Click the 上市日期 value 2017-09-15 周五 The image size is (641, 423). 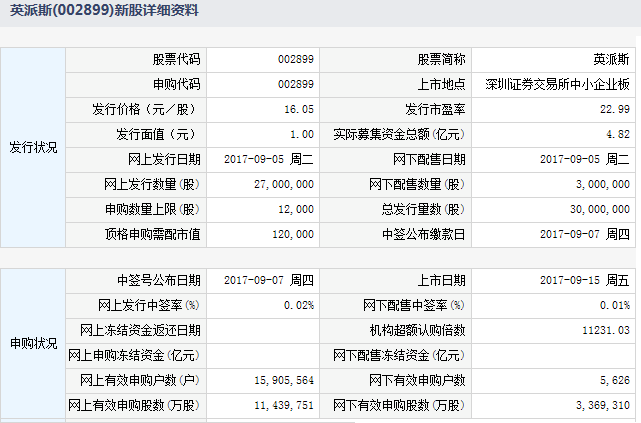584,280
